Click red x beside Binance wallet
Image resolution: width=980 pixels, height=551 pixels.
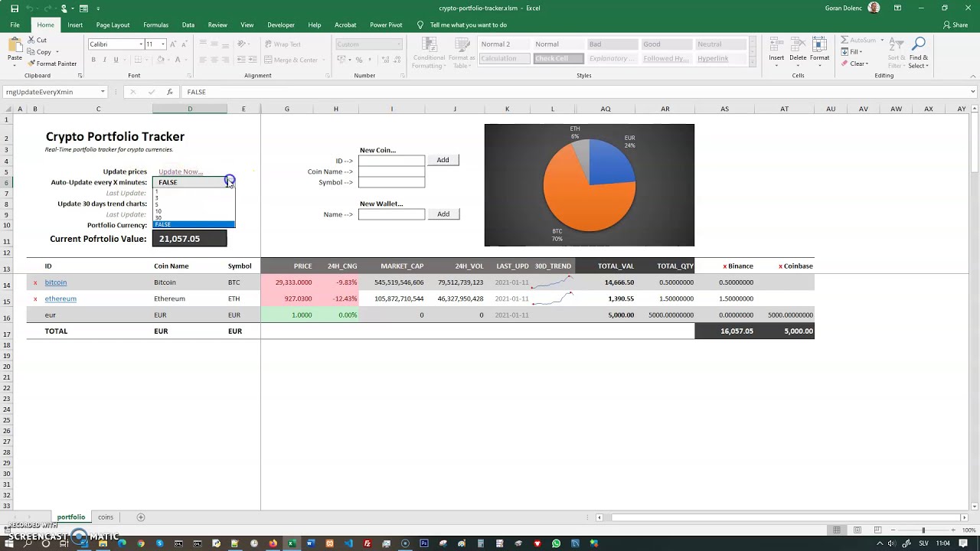pyautogui.click(x=725, y=266)
